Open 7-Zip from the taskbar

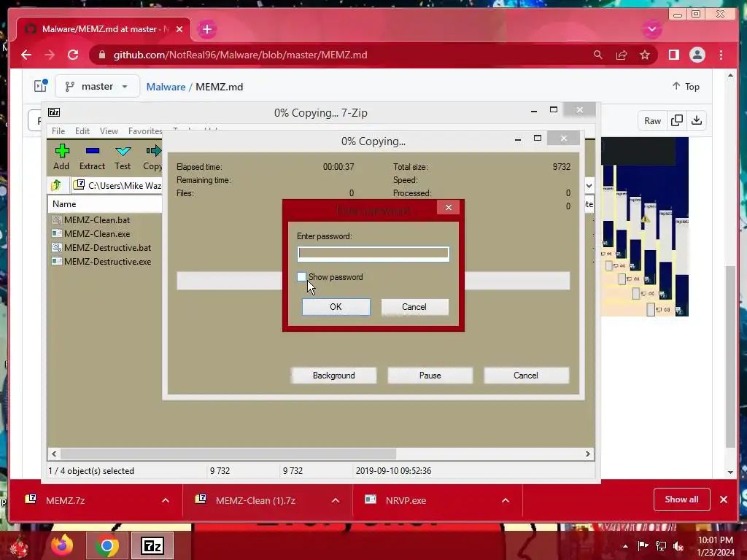(152, 545)
